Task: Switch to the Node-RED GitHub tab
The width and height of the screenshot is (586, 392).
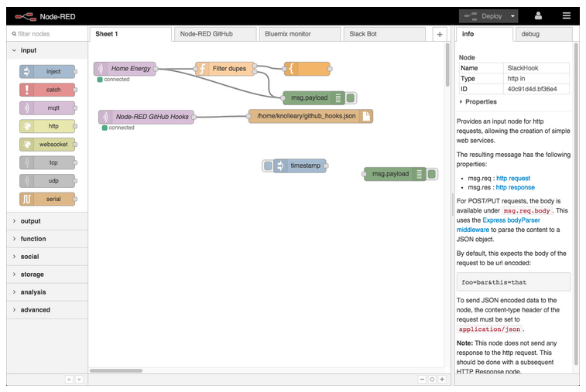Action: [x=215, y=34]
